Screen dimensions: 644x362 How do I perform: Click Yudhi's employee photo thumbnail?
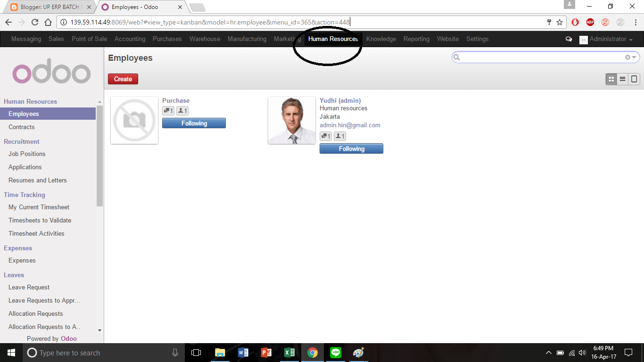[292, 120]
